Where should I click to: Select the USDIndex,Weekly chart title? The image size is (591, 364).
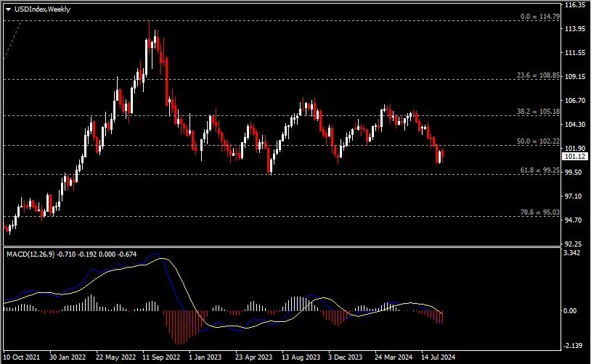coord(42,9)
